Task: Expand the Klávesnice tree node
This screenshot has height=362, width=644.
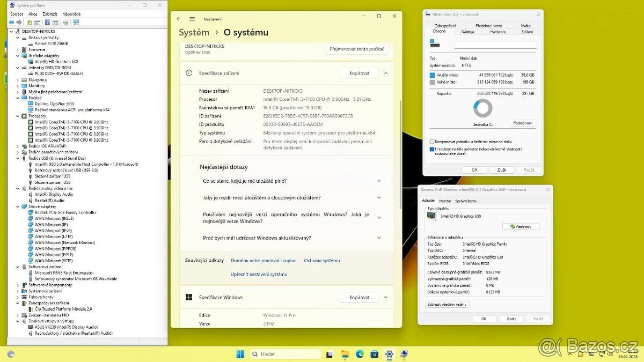Action: tap(18, 80)
